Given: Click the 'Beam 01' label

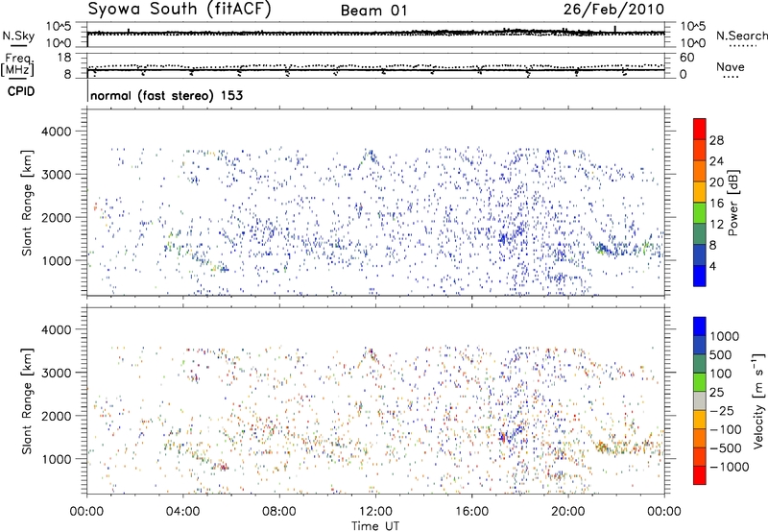Looking at the screenshot, I should (x=374, y=11).
